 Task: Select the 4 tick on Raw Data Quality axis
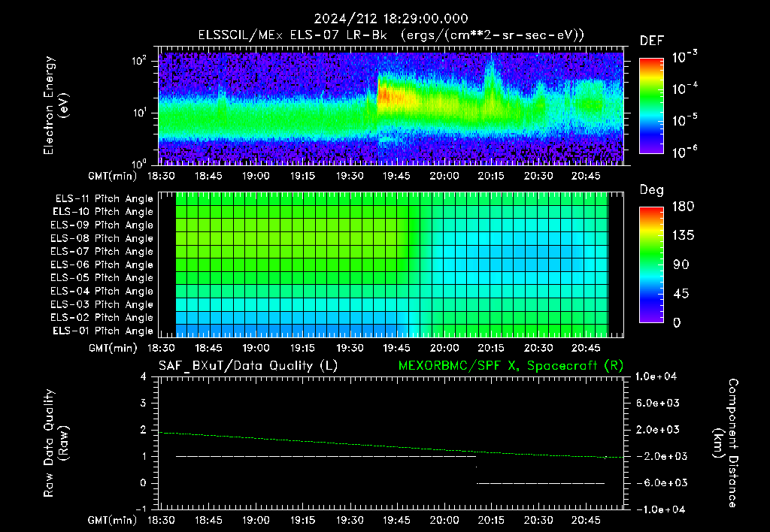144,376
